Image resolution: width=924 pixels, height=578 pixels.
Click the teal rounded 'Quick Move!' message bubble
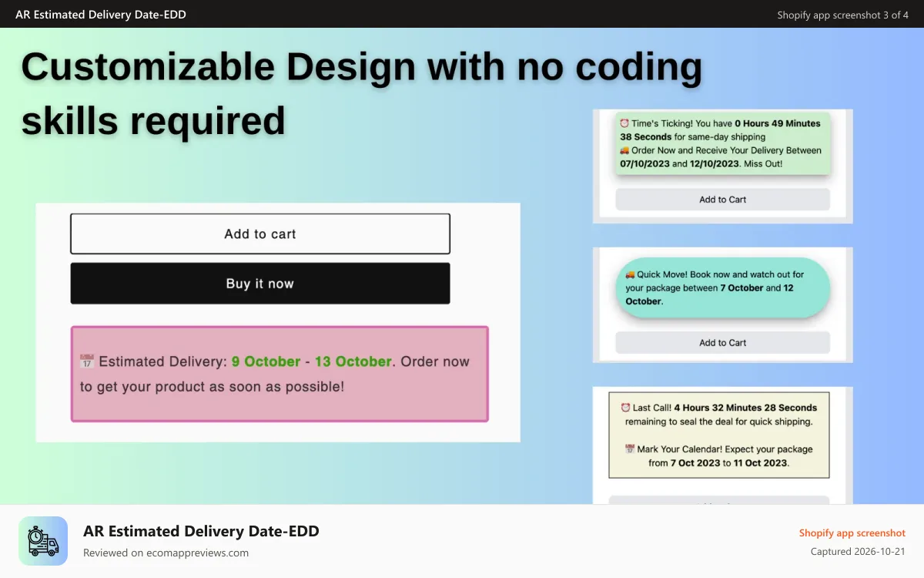(722, 288)
